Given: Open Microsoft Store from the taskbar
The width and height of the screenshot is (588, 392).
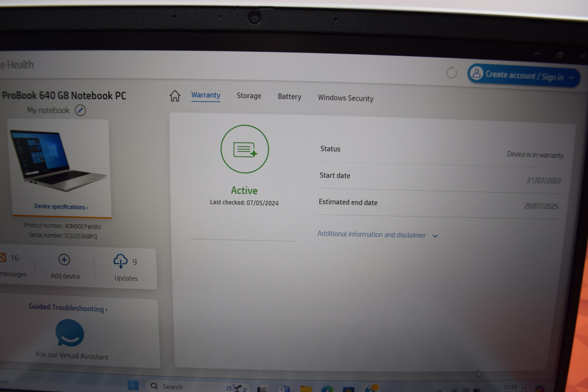Looking at the screenshot, I should pos(348,389).
